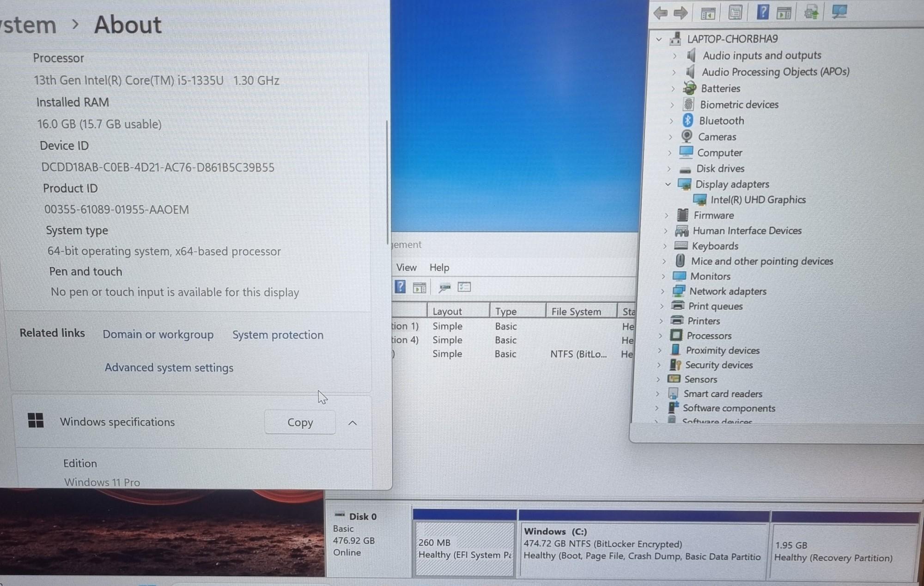Expand Audio inputs and outputs chevron
This screenshot has width=924, height=586.
675,56
